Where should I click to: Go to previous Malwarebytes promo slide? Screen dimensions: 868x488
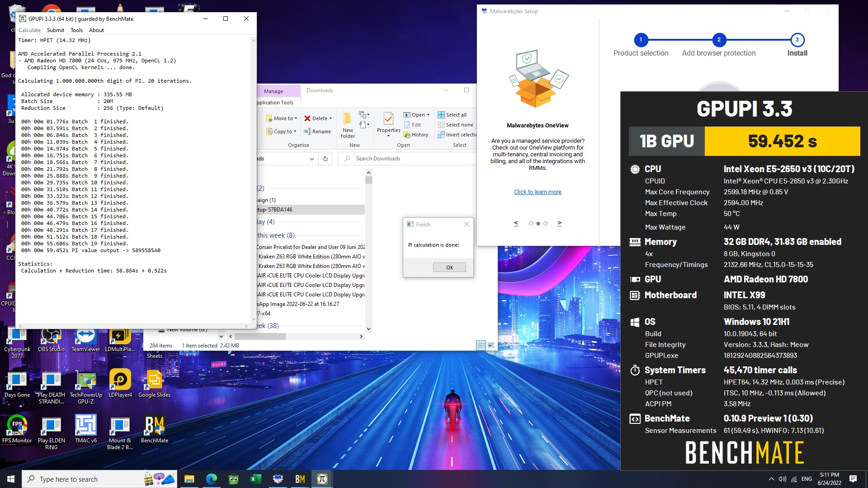pyautogui.click(x=516, y=223)
